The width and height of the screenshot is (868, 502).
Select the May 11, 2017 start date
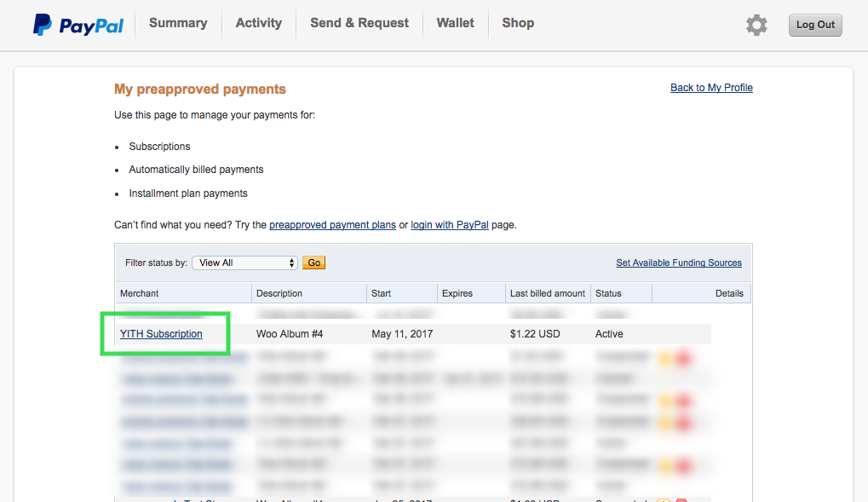(x=402, y=334)
